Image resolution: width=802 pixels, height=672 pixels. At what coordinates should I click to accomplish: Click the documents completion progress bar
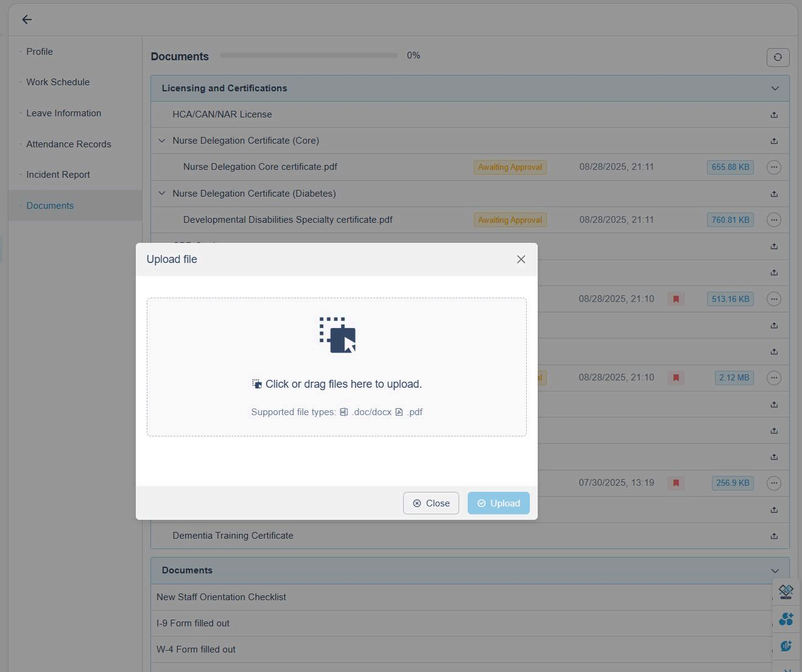click(x=309, y=55)
